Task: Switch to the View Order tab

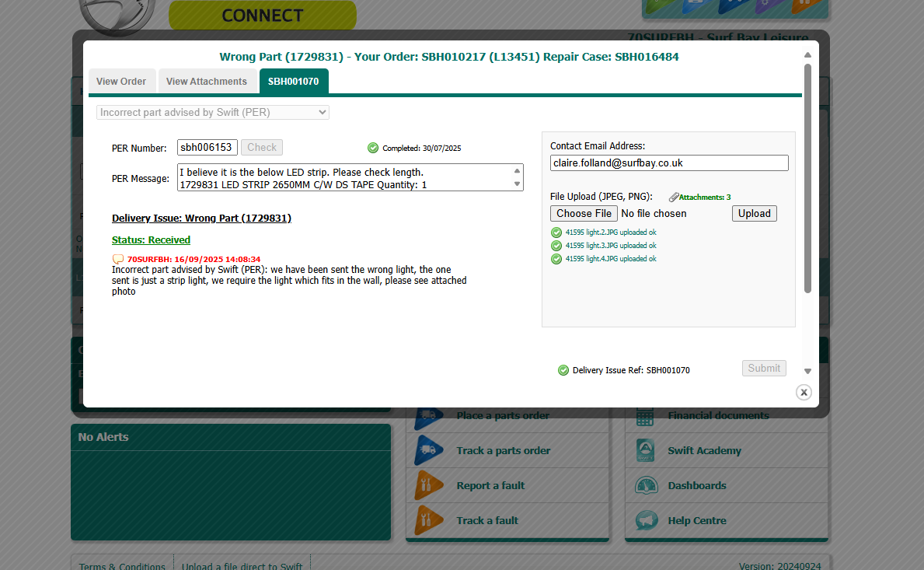Action: 121,82
